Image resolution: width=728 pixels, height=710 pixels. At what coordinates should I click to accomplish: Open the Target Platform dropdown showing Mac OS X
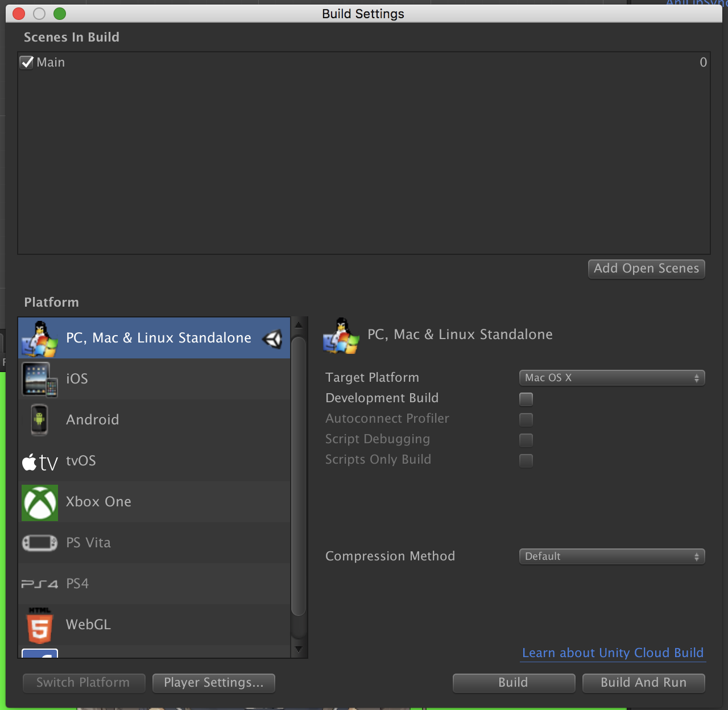pos(612,378)
